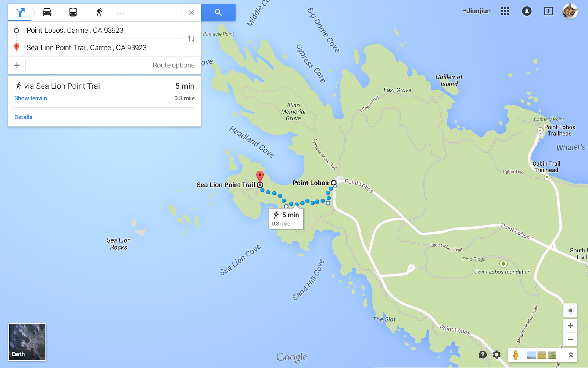Screen dimensions: 588x368
Task: Expand more travel modes ellipsis
Action: (121, 13)
